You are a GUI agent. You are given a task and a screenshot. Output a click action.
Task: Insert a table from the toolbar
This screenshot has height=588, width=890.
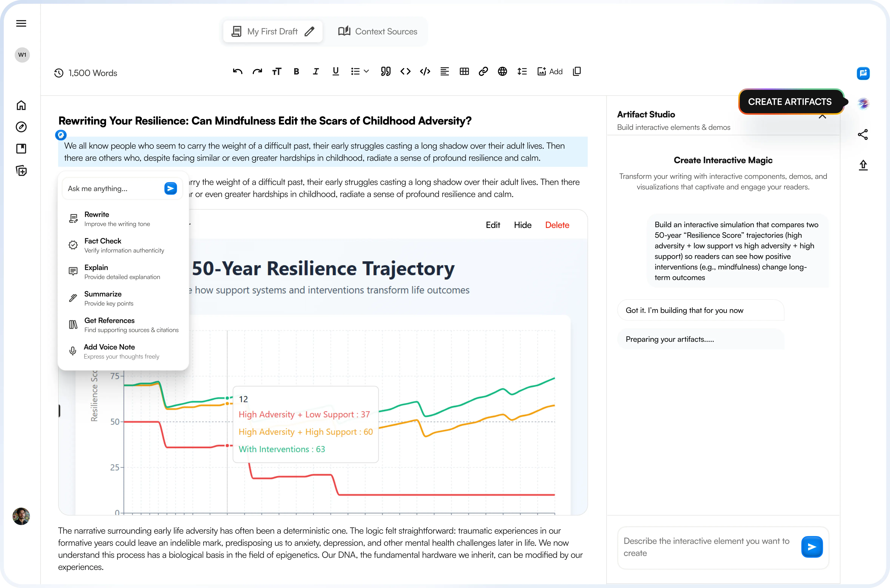coord(464,71)
